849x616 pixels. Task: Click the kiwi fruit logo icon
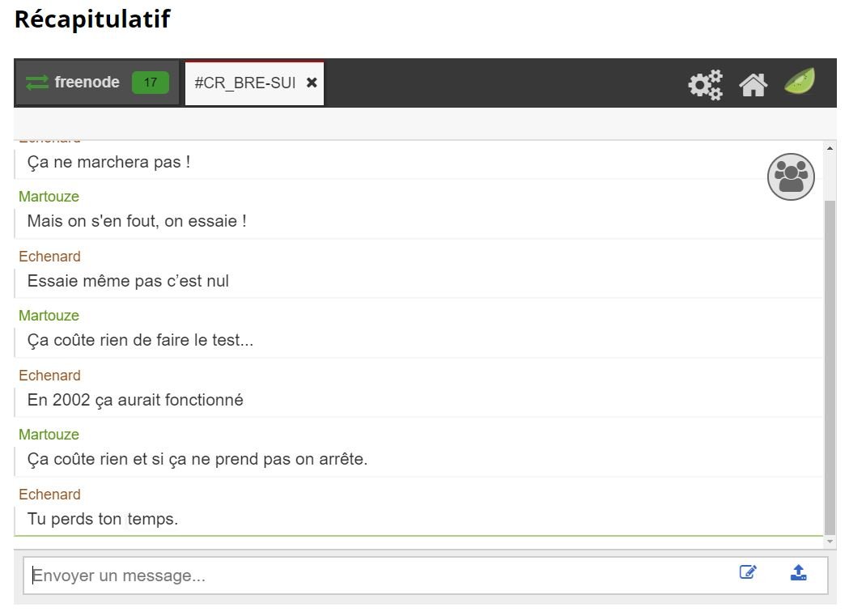pos(800,81)
